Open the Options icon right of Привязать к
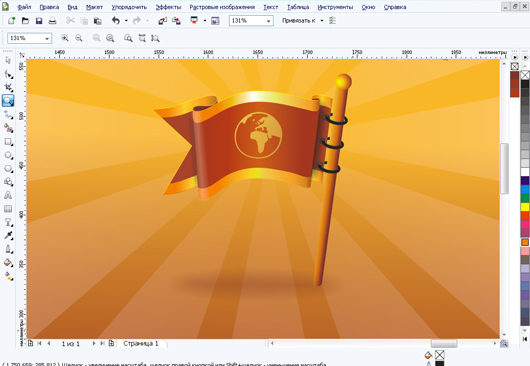 (x=333, y=21)
